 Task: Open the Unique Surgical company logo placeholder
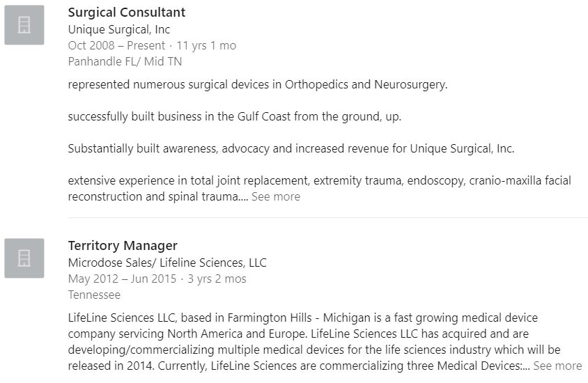pos(24,25)
